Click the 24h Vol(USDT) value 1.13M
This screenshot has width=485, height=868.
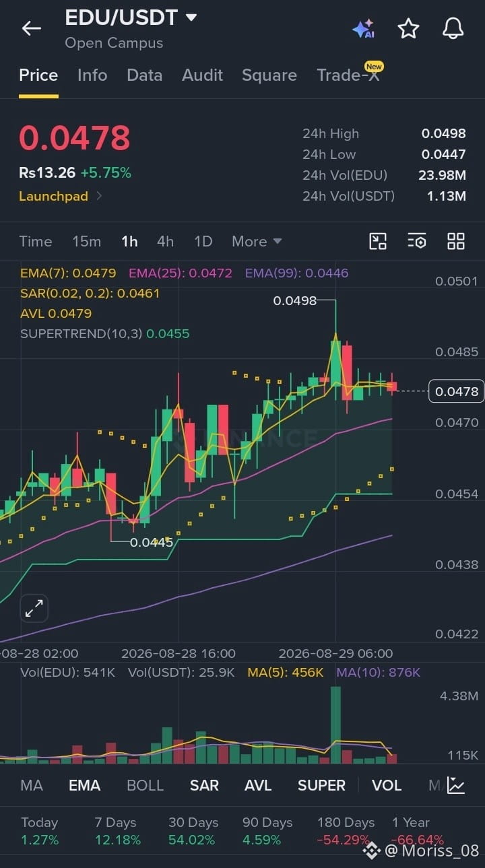(x=447, y=196)
